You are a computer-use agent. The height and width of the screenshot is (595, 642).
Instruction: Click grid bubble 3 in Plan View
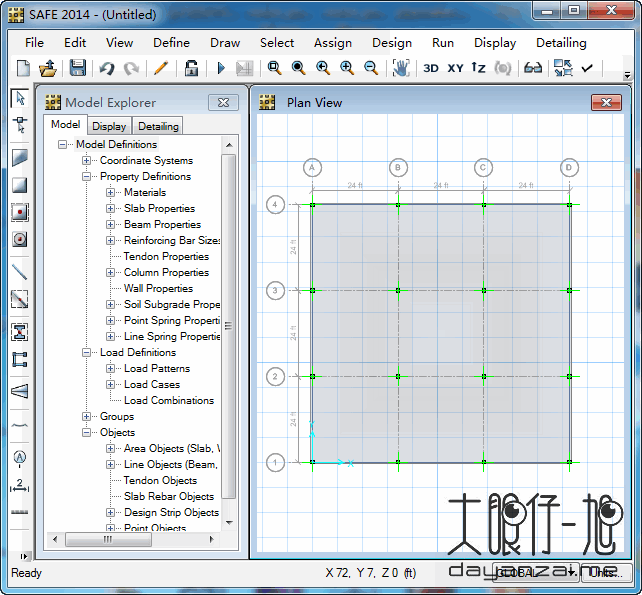(x=275, y=290)
